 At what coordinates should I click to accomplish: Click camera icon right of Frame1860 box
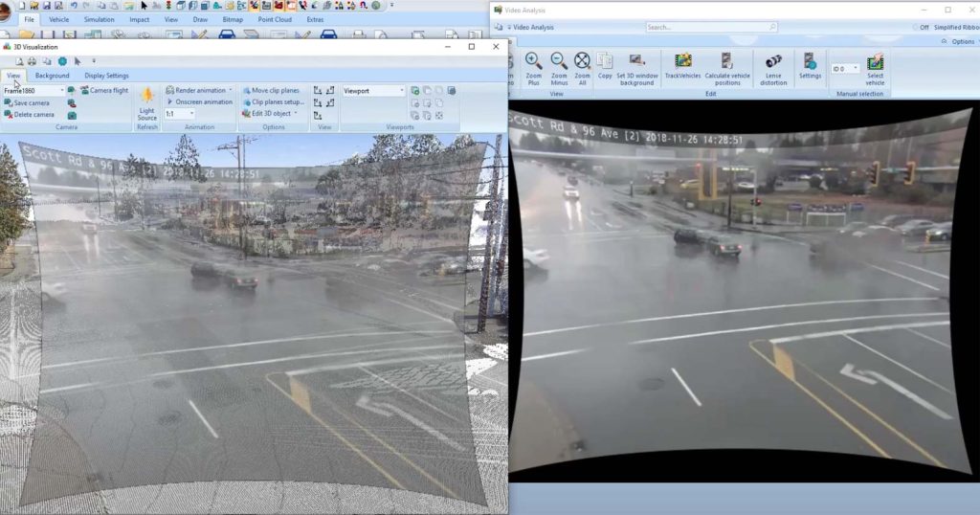(71, 91)
